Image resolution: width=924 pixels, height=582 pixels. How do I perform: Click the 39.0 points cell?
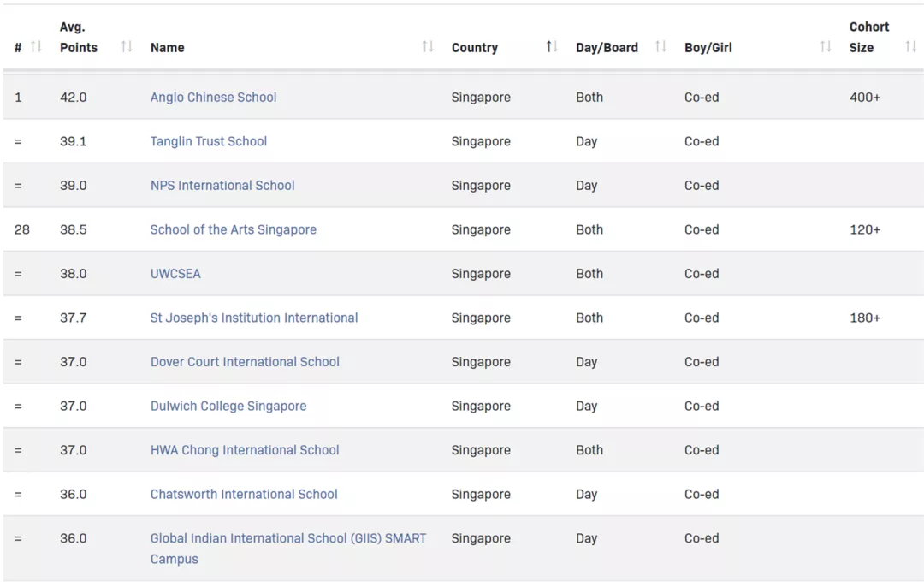click(73, 186)
